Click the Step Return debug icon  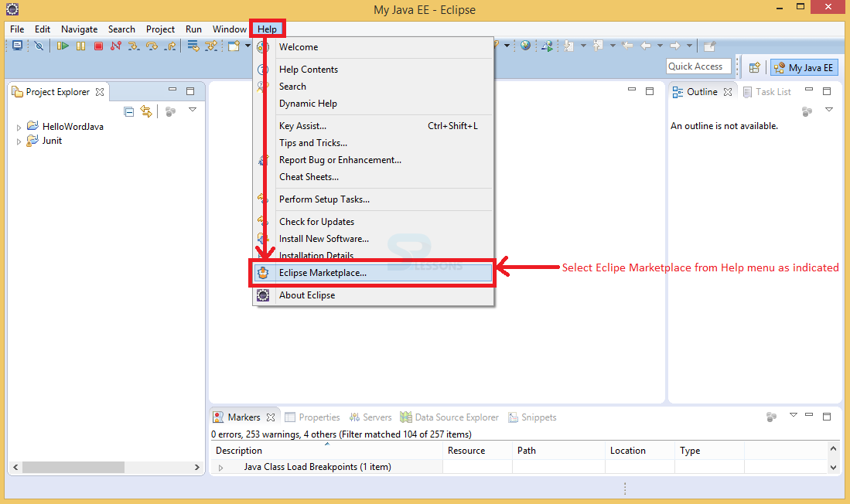[x=171, y=46]
